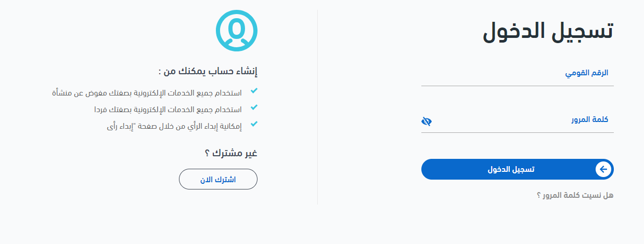Click the 'إنشاء حساب يمكنك من' heading
This screenshot has width=644, height=244.
pos(208,71)
